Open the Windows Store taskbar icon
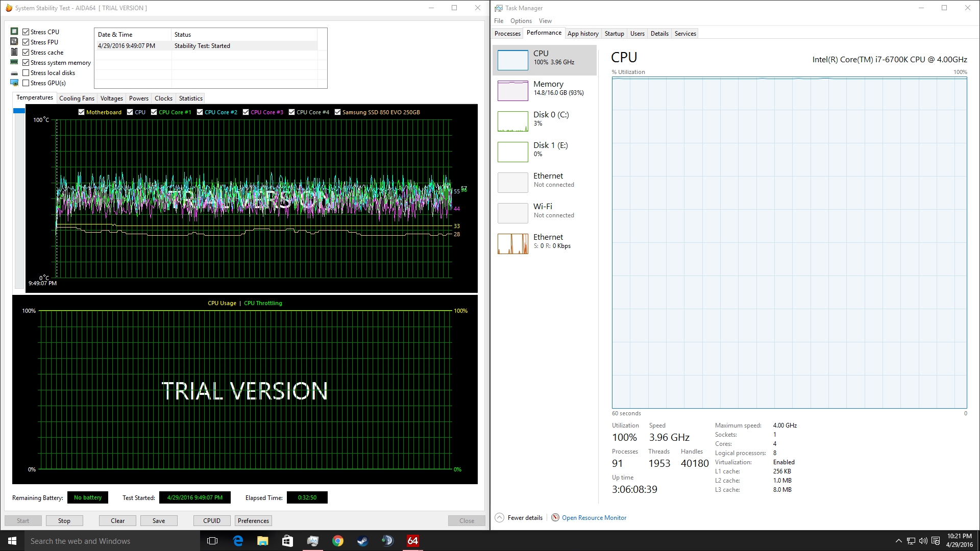 coord(288,541)
